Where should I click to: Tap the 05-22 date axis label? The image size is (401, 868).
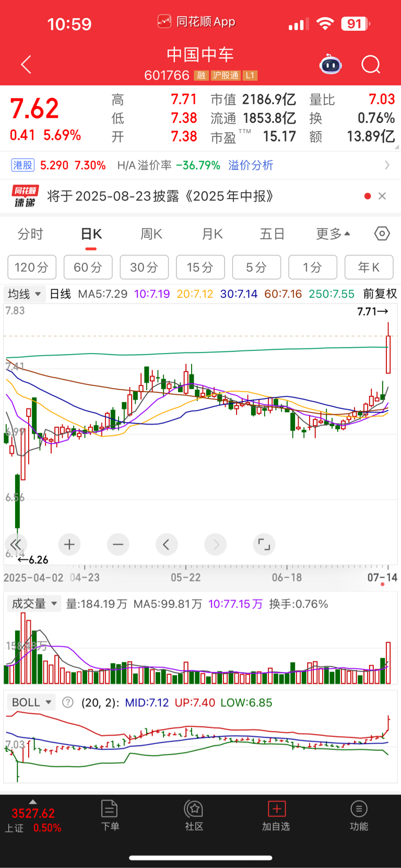185,577
